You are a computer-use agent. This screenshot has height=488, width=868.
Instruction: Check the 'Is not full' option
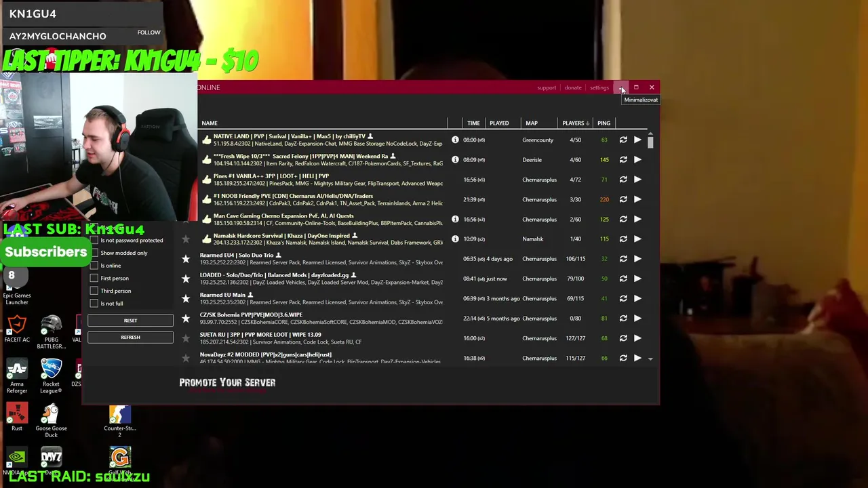[x=94, y=304]
